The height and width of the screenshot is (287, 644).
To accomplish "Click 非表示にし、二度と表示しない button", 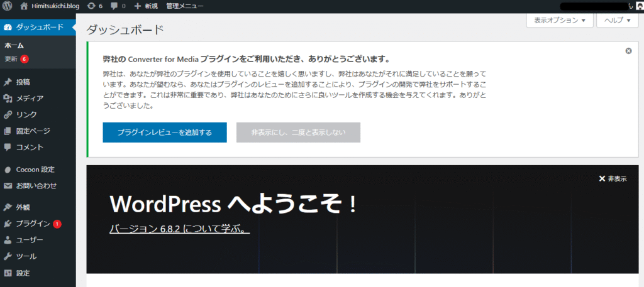I will coord(298,133).
